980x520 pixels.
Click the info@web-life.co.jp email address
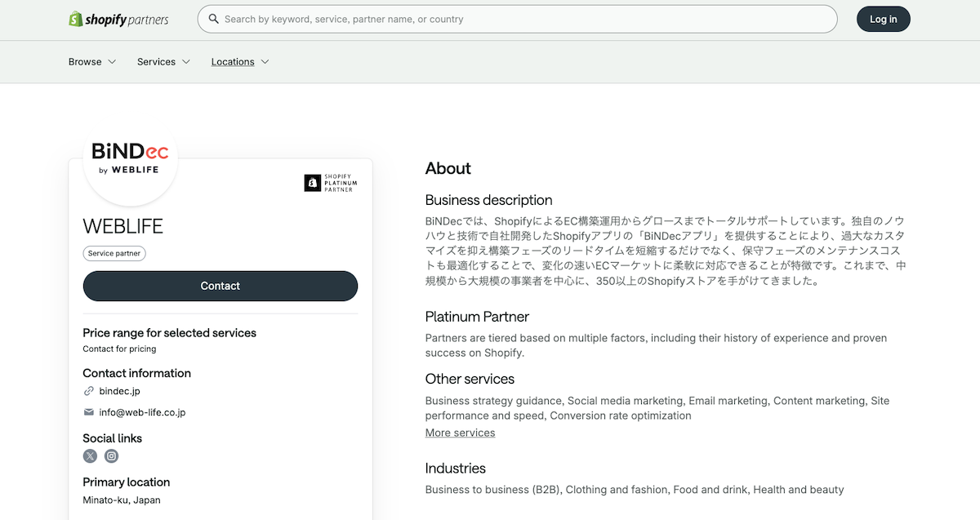[x=142, y=412]
